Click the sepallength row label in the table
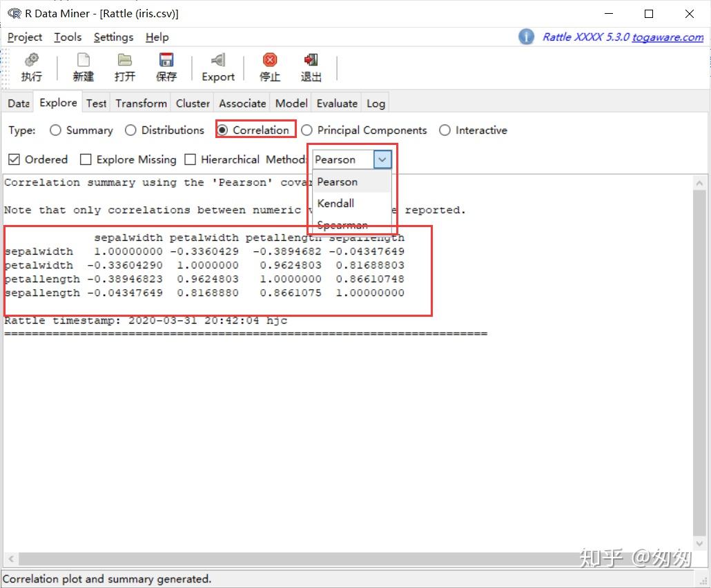 (x=41, y=293)
